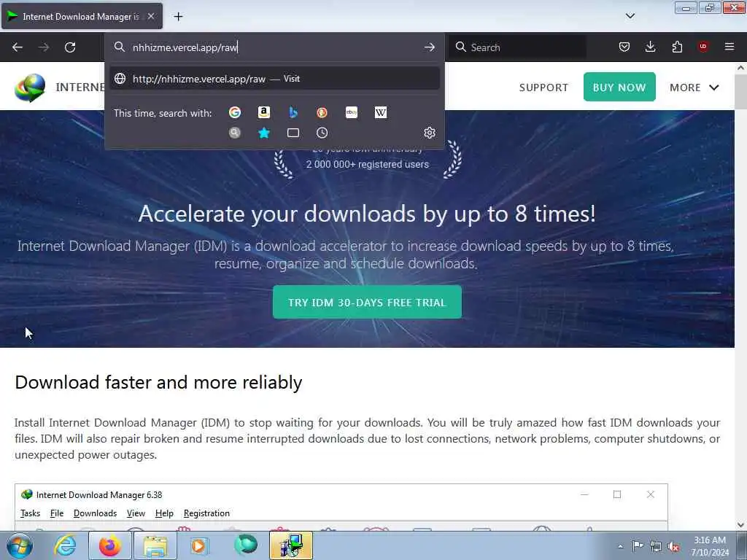Image resolution: width=747 pixels, height=560 pixels.
Task: Search this time with DuckDuckGo
Action: tap(322, 112)
